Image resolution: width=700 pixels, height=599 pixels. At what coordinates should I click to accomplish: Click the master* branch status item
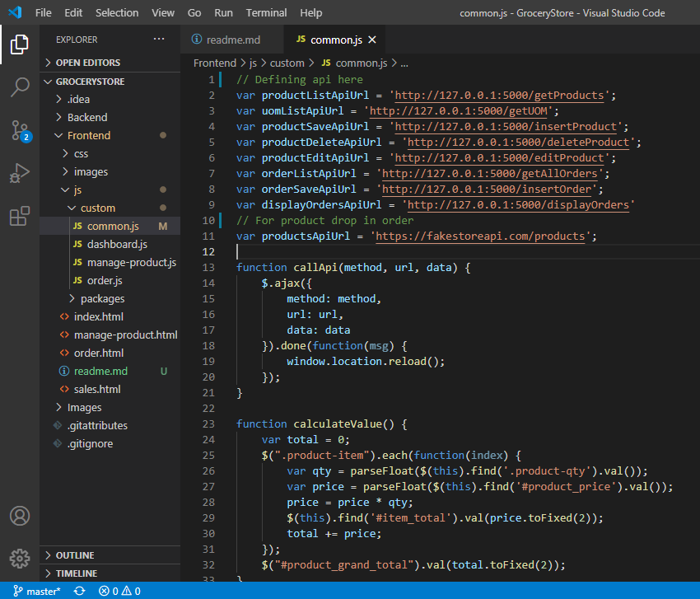pos(36,591)
